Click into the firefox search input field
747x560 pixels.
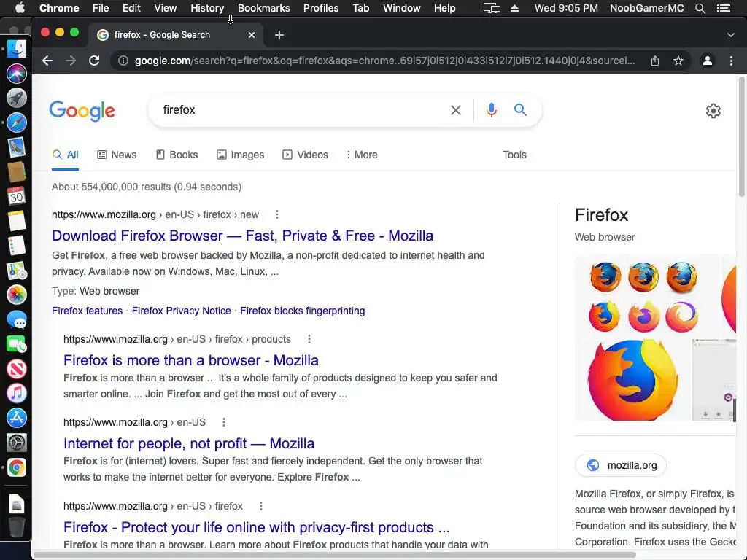[x=299, y=110]
